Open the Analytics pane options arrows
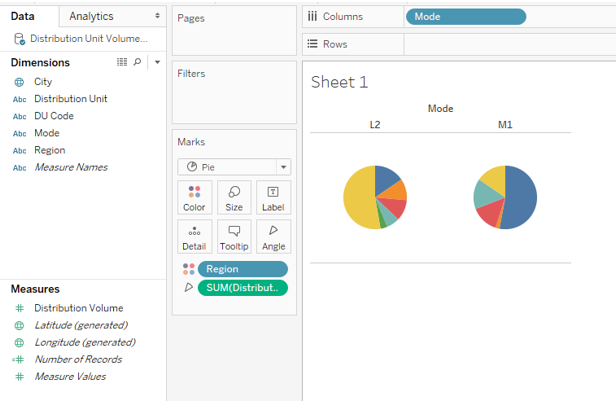Image resolution: width=616 pixels, height=420 pixels. tap(157, 16)
